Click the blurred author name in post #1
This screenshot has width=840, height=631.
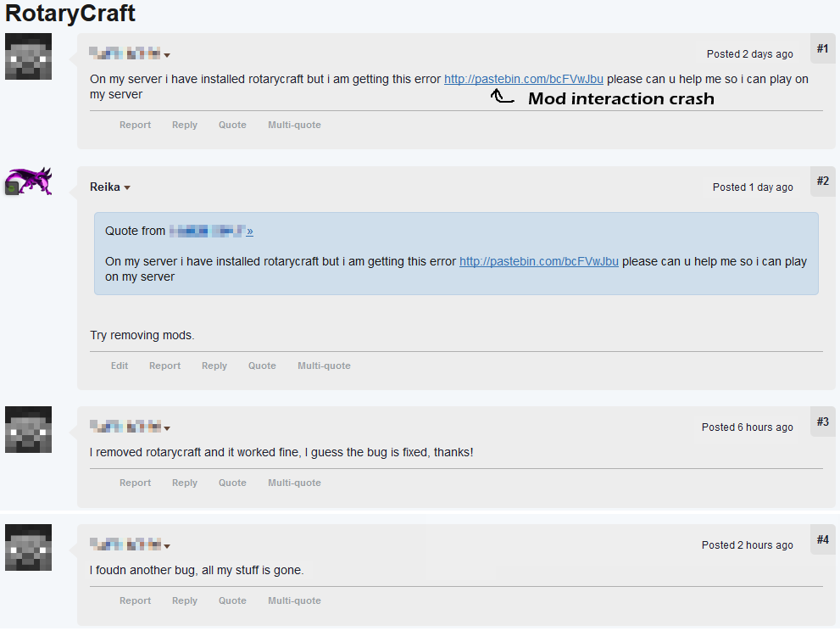pos(125,53)
